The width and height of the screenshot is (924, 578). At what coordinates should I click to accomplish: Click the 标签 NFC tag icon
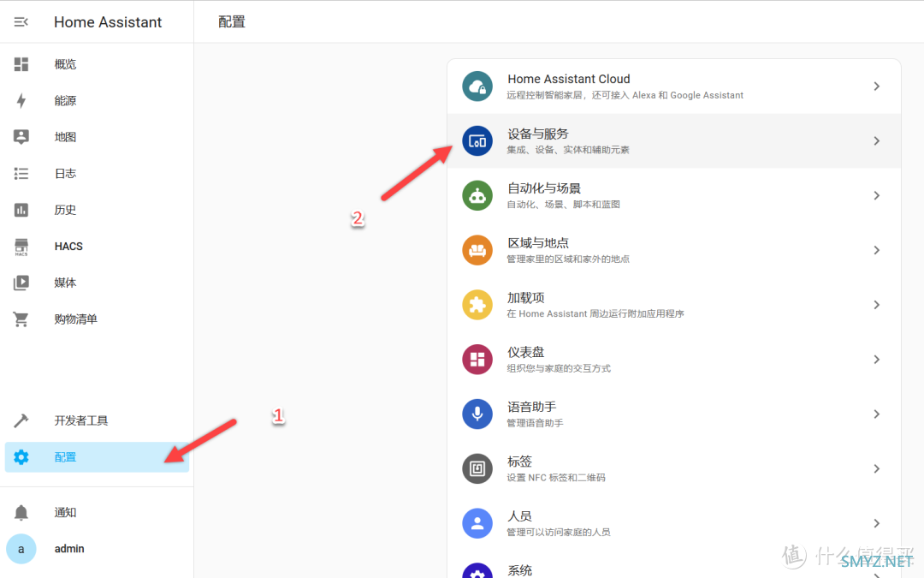[x=477, y=469]
